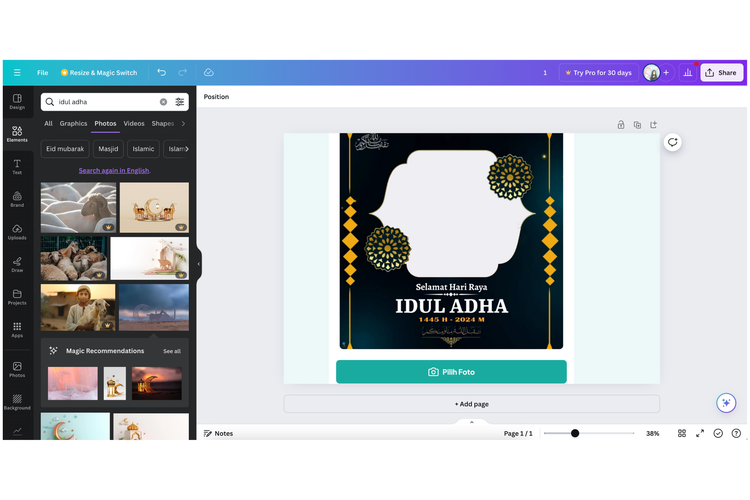Open the File menu
Viewport: 750px width, 500px height.
click(42, 73)
